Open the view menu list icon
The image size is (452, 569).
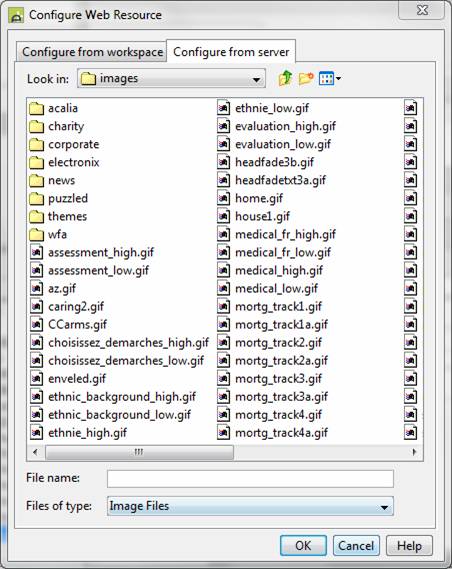(326, 78)
